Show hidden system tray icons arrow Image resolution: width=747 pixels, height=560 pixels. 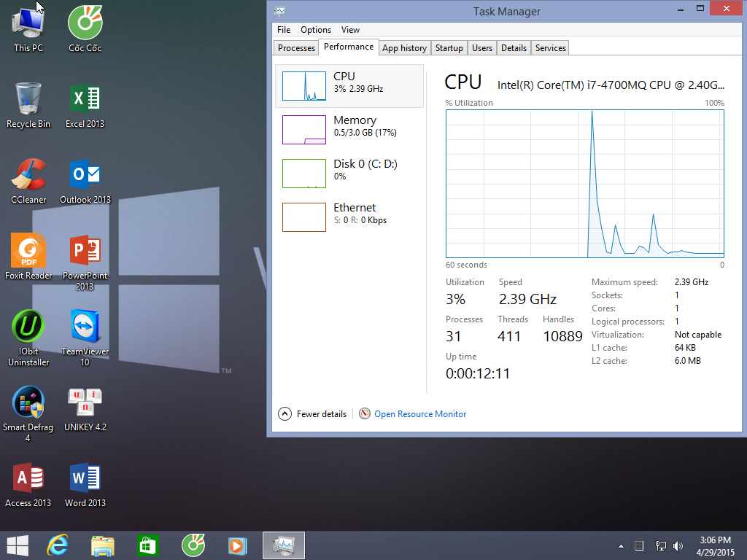(x=621, y=545)
